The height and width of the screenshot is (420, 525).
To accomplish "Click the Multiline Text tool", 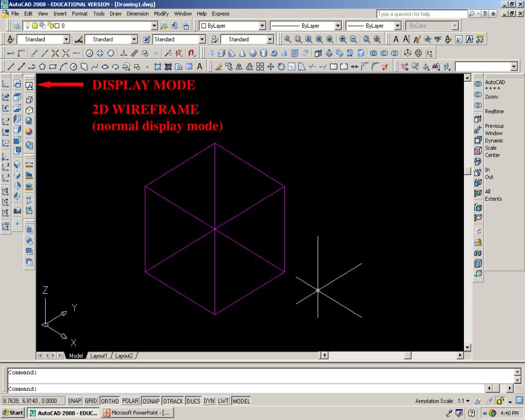I will (200, 66).
